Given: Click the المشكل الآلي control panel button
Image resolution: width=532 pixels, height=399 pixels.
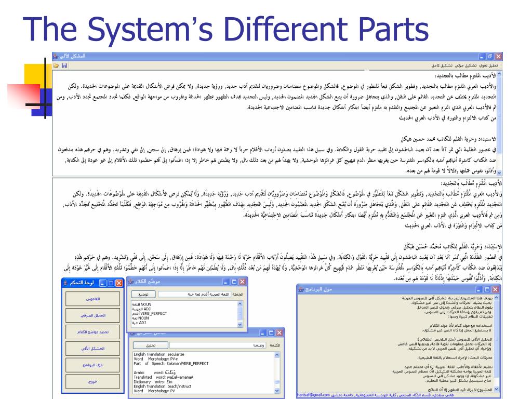Looking at the screenshot, I should (92, 349).
